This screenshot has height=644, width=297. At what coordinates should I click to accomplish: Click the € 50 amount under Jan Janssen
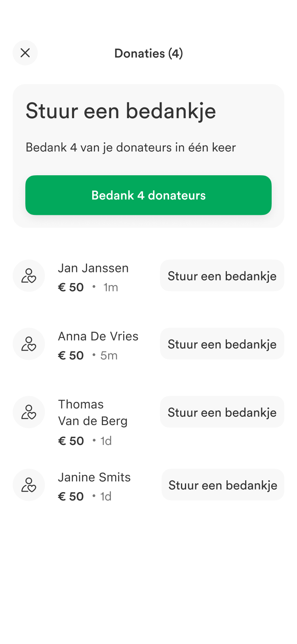pyautogui.click(x=71, y=287)
